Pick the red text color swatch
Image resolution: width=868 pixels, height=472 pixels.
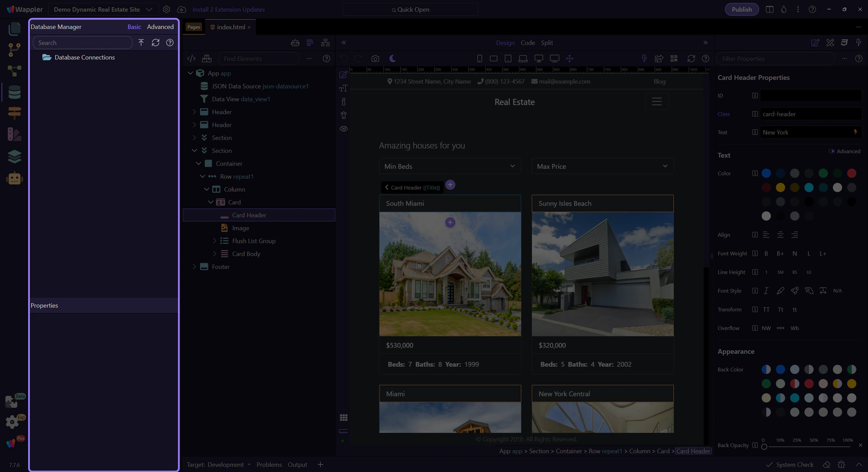[851, 173]
